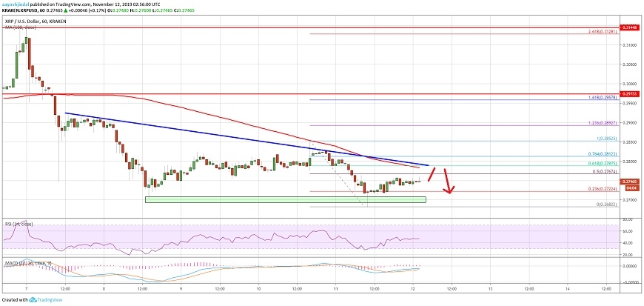Click the MACD 0.00000 scale value

[631, 266]
